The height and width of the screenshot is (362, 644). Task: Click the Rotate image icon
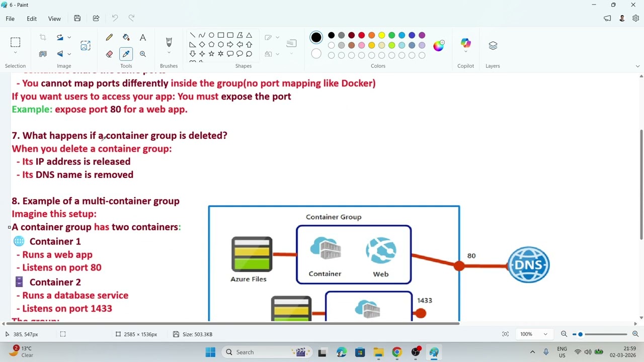point(60,37)
